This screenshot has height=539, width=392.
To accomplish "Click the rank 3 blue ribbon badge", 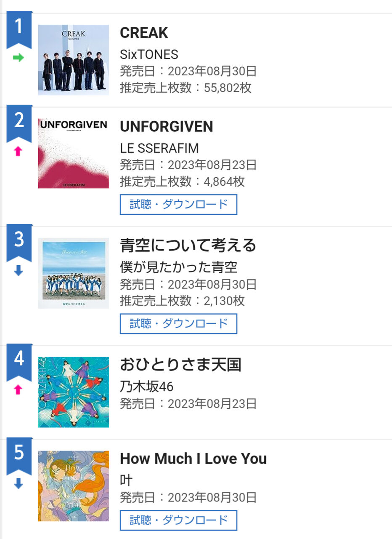I will pyautogui.click(x=19, y=242).
